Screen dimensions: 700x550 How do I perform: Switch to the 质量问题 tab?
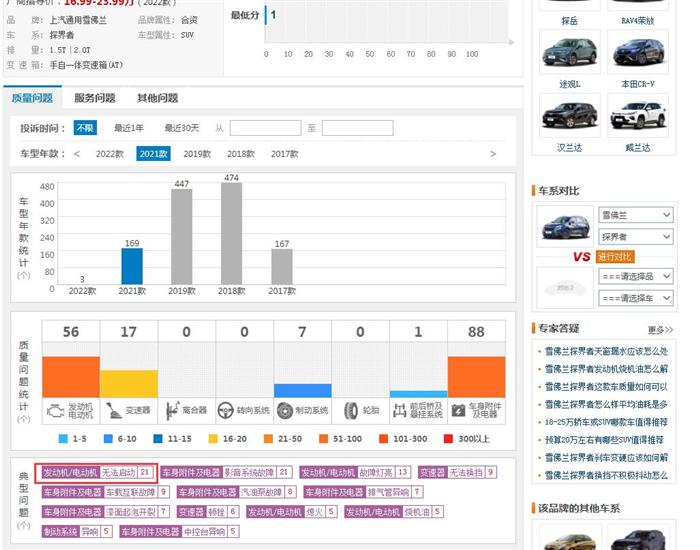coord(32,98)
